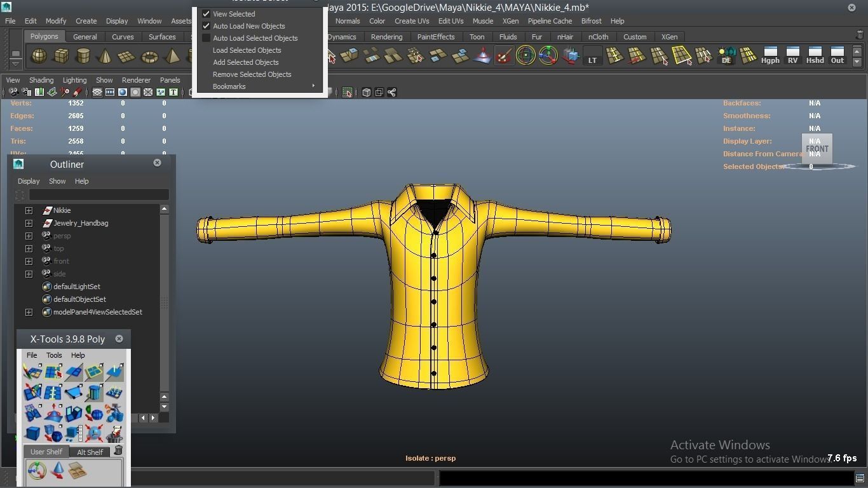Expand Jewelry_Handbag node in Outliner

click(29, 223)
